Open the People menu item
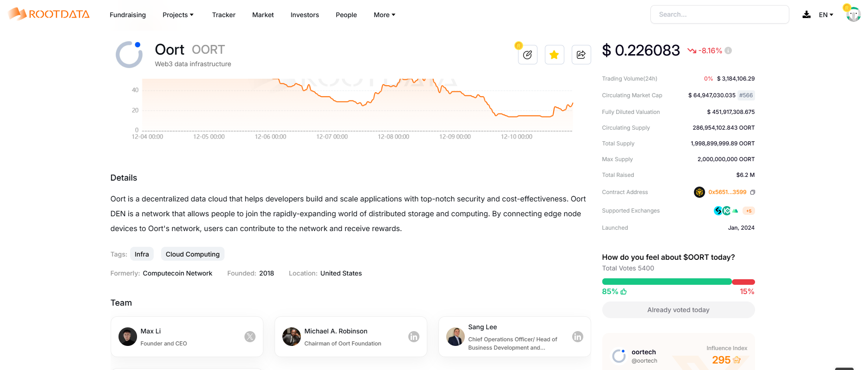 pos(346,15)
